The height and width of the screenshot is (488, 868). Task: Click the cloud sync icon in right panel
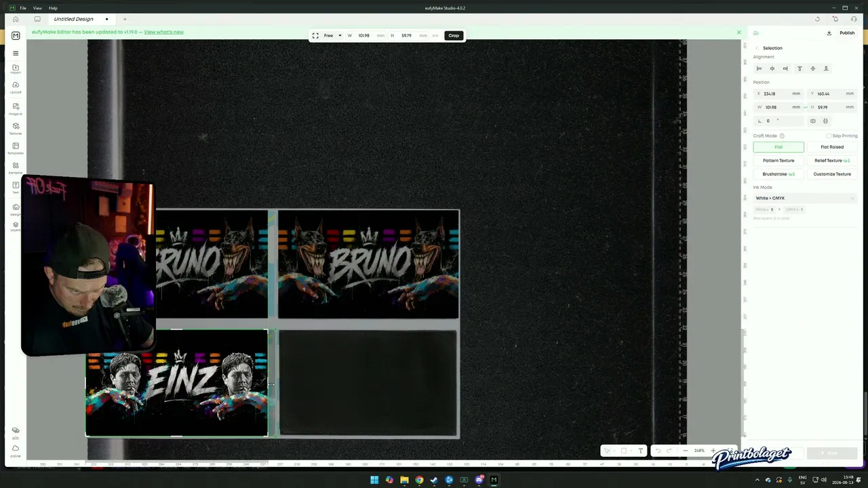[756, 33]
